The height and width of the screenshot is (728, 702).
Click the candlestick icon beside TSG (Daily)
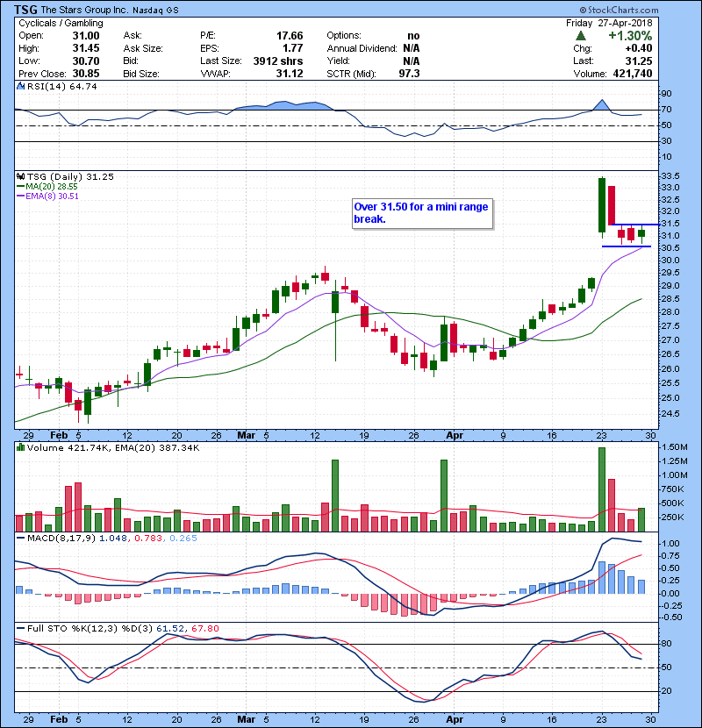point(20,176)
